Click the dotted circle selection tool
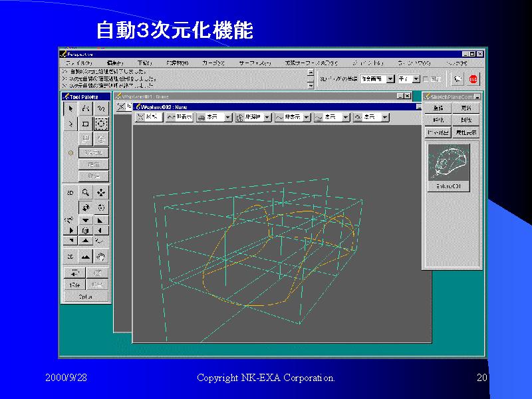Viewport: 532px width, 399px height. (100, 123)
